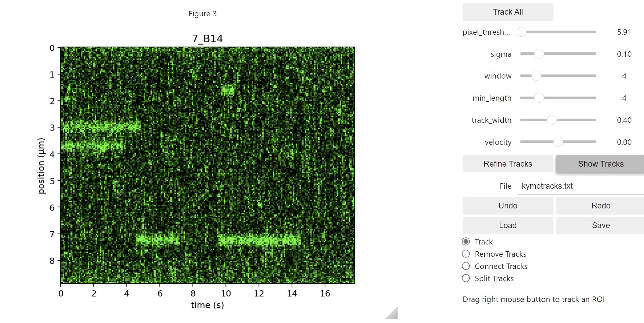Click the figure resize handle triangle
Image resolution: width=644 pixels, height=323 pixels.
point(393,314)
